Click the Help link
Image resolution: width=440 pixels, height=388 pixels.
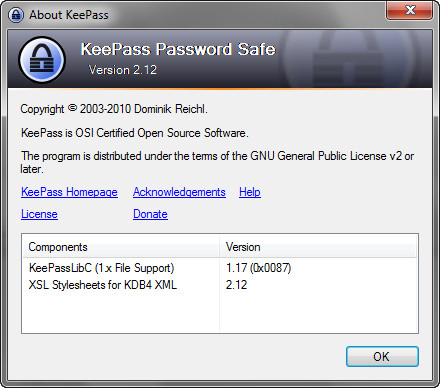tap(250, 192)
